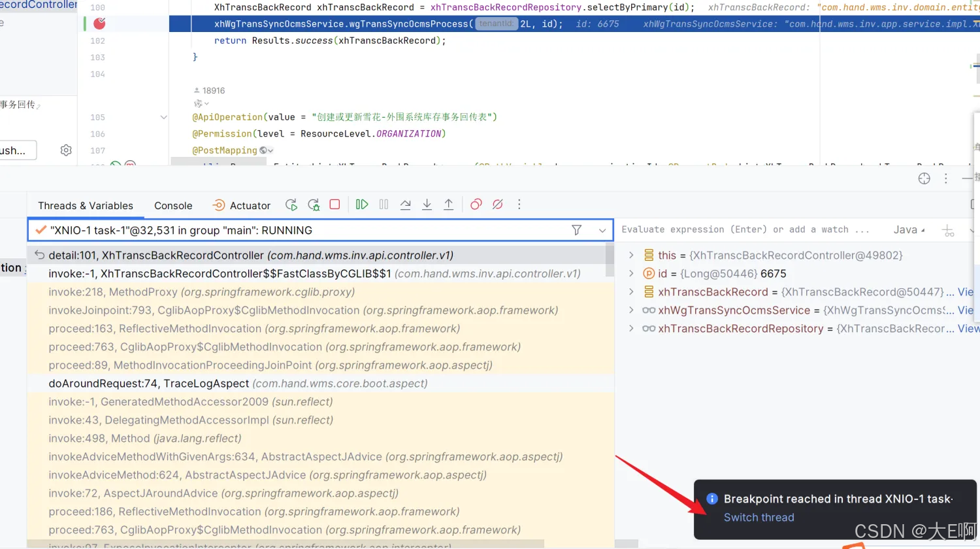Select the invoke:218 MethodProxy stack frame
The height and width of the screenshot is (549, 980).
click(x=317, y=292)
